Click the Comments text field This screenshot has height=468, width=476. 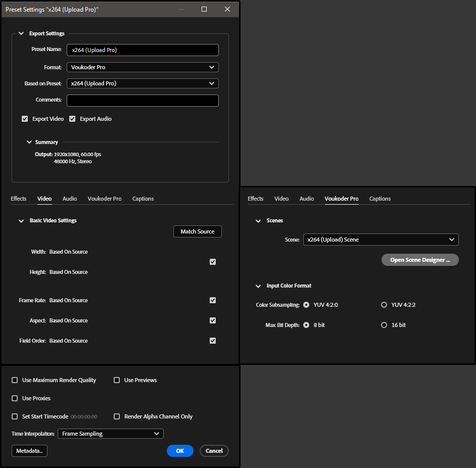142,101
